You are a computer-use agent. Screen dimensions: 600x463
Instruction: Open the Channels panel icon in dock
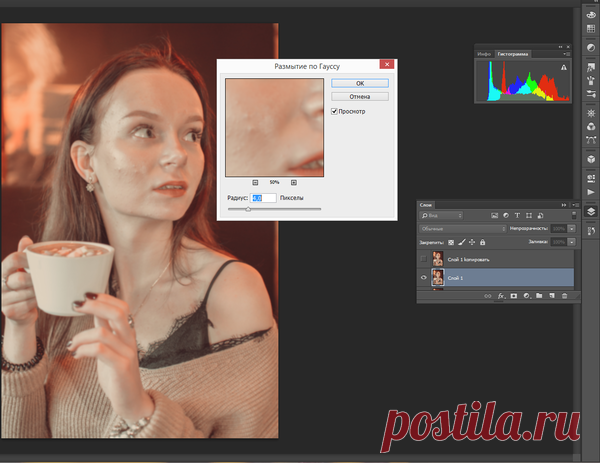tap(591, 127)
